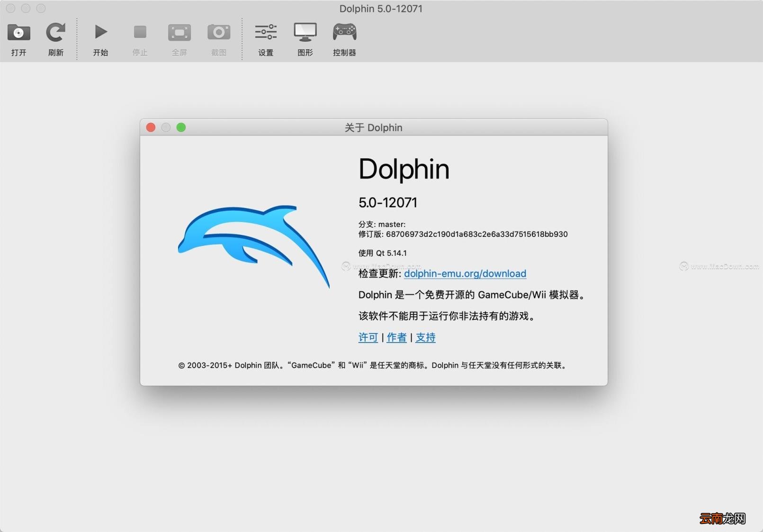
Task: Click the 作者 (Authors) link
Action: (x=396, y=337)
